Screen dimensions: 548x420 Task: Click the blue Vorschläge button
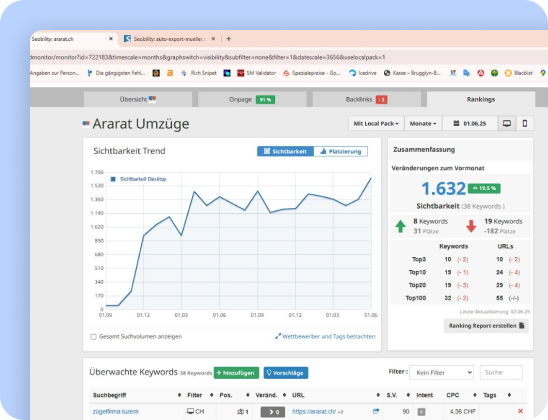(286, 373)
